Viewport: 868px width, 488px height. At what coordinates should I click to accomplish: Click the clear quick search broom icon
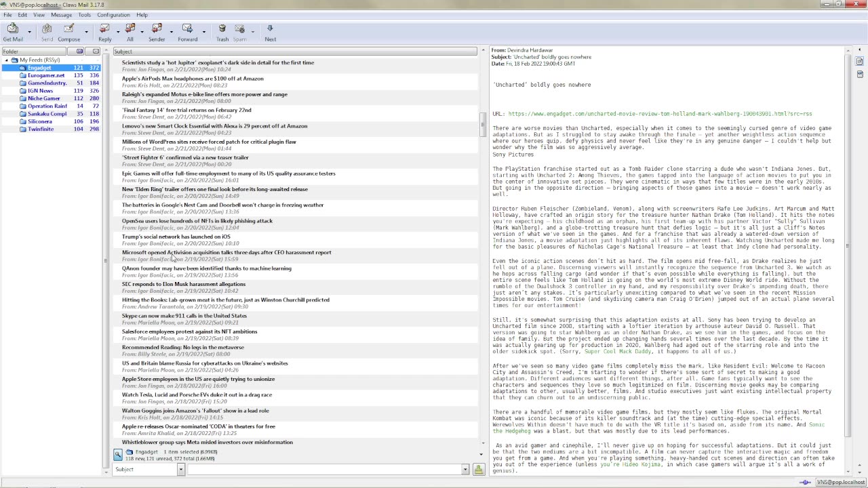click(x=479, y=469)
